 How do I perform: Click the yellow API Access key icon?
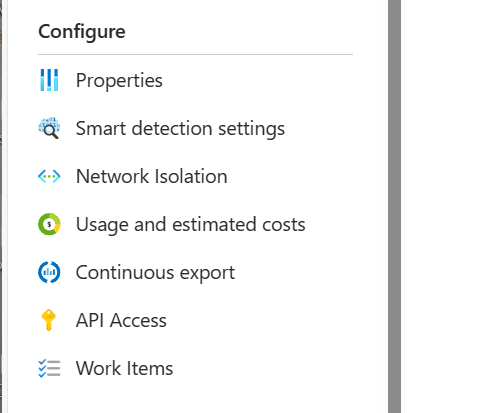click(x=49, y=320)
